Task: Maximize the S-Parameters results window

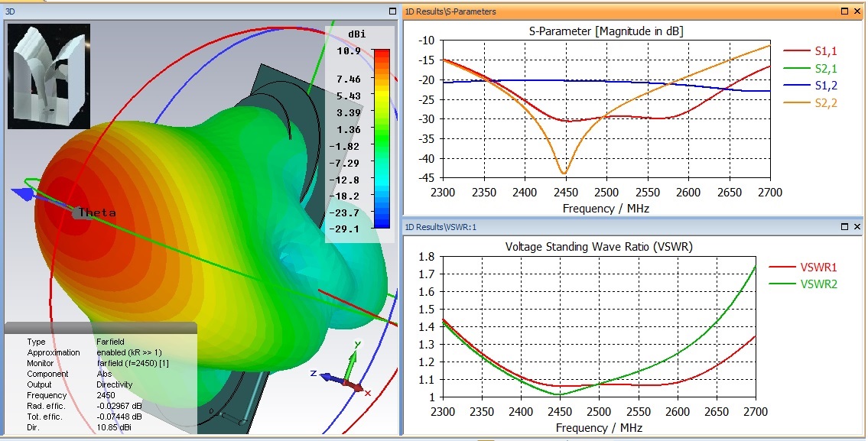Action: click(x=845, y=11)
